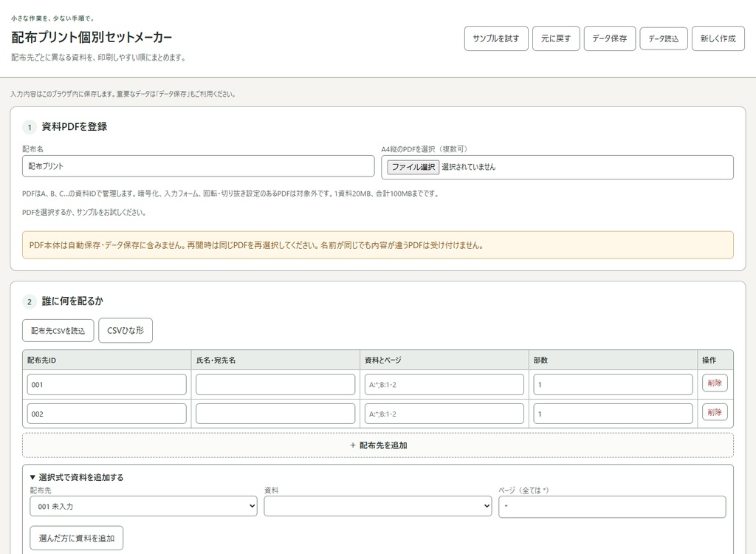Edit the 配布先ID field showing 001
This screenshot has height=554, width=756.
coord(106,385)
